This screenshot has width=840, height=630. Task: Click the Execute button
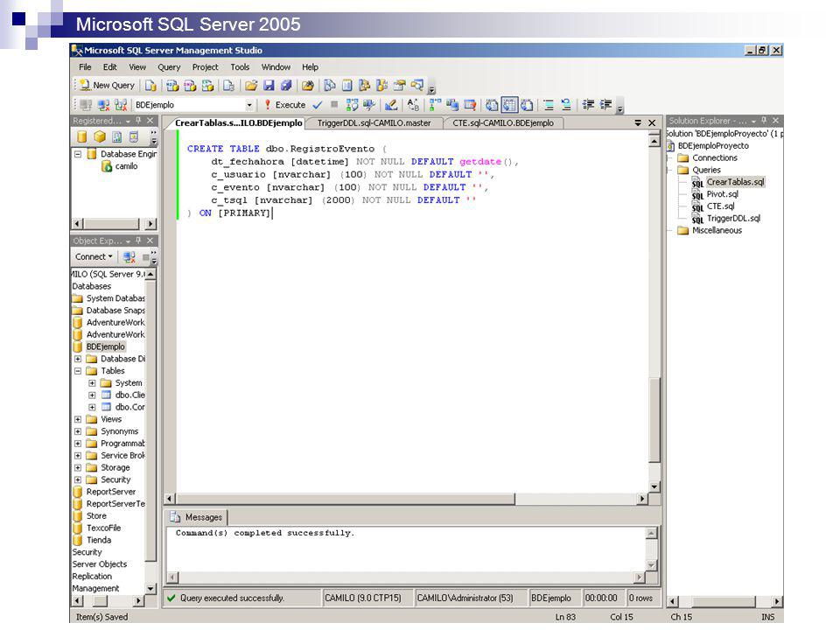[x=284, y=105]
